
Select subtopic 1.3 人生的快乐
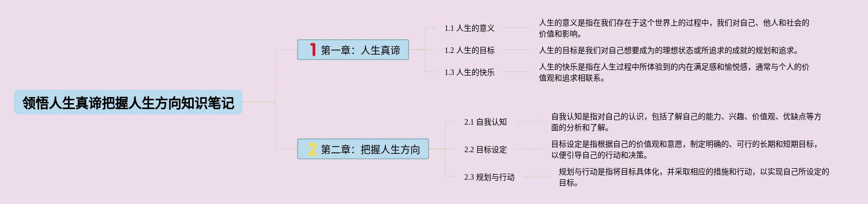[469, 72]
